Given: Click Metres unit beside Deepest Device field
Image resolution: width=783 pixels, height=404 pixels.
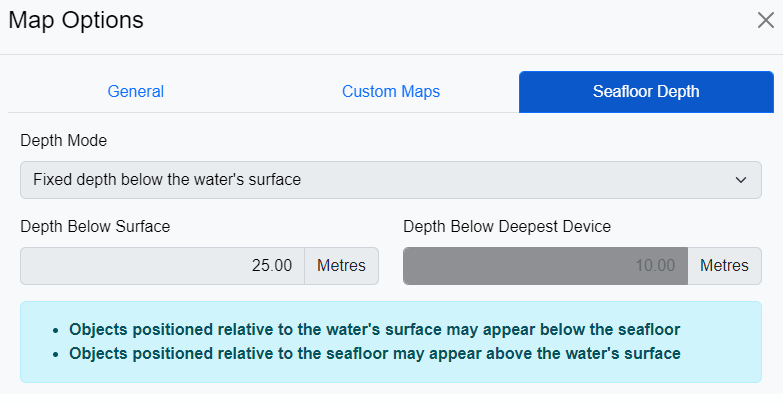Looking at the screenshot, I should pos(724,266).
